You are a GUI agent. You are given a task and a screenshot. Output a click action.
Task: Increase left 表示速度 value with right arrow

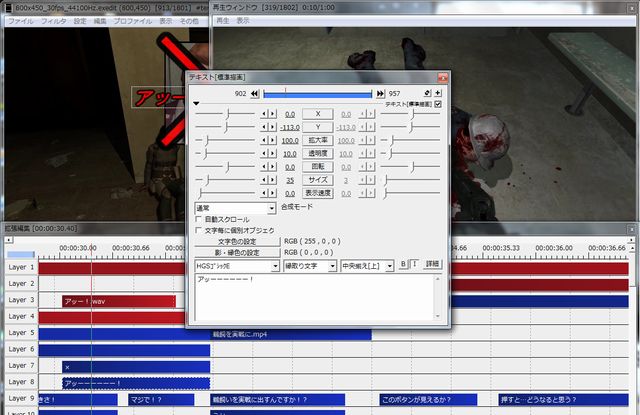pyautogui.click(x=272, y=193)
